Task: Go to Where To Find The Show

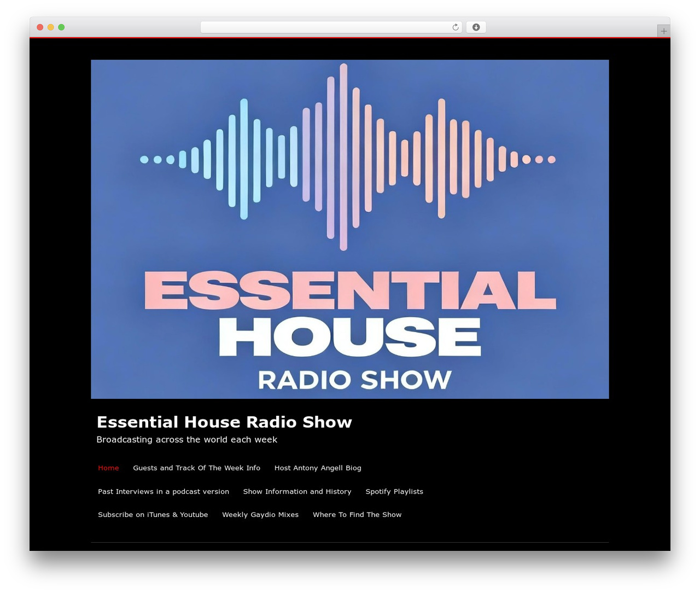Action: (x=357, y=514)
